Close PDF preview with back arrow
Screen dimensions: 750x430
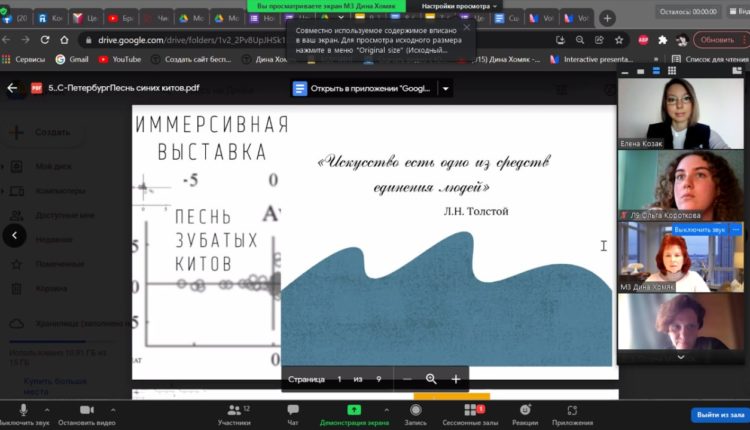tap(12, 88)
